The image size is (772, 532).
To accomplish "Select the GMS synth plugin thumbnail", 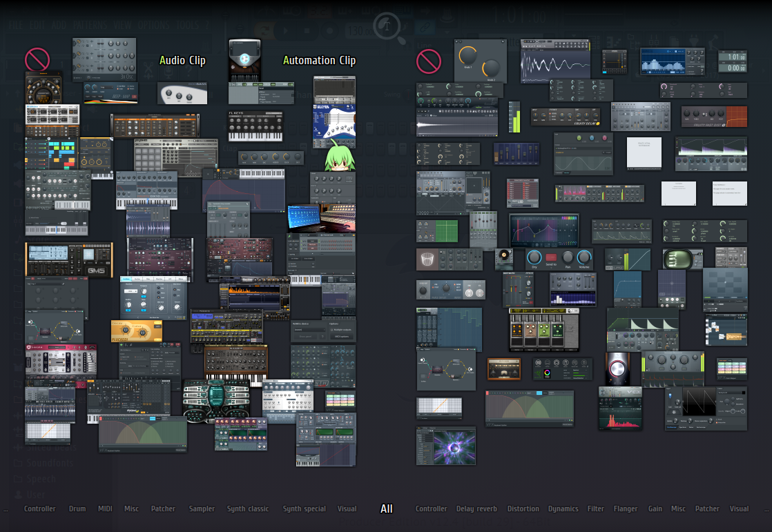I will coord(68,259).
